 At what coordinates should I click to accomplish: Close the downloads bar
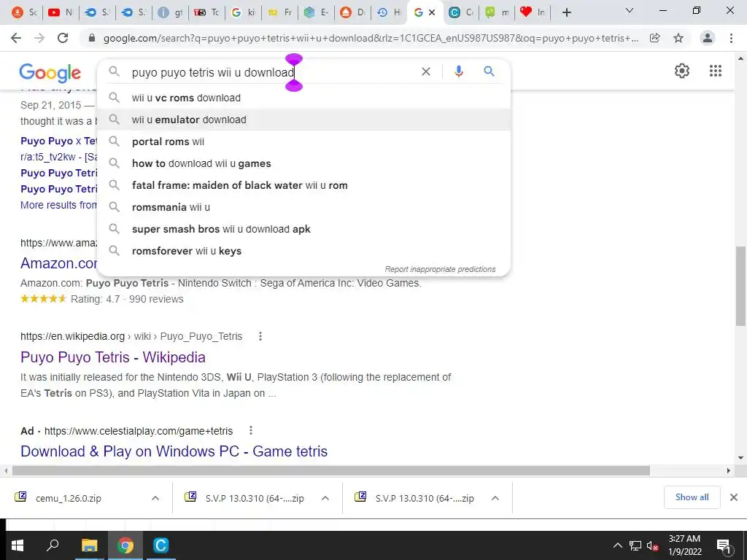point(734,497)
